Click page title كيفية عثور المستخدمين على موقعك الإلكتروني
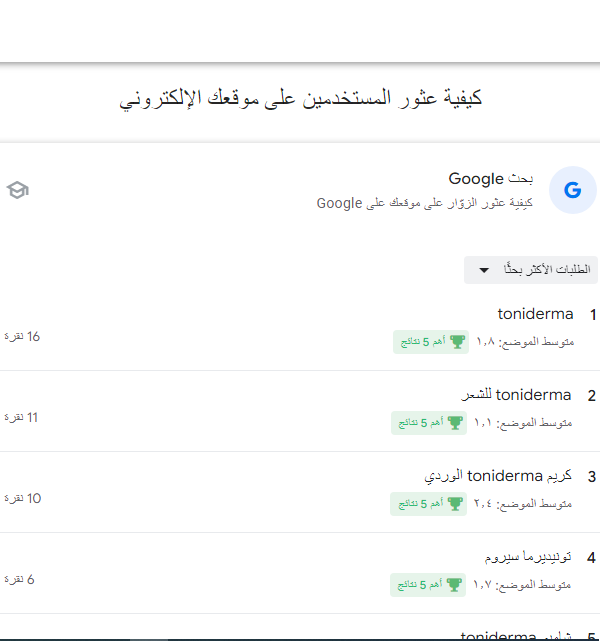The image size is (600, 641). tap(300, 99)
